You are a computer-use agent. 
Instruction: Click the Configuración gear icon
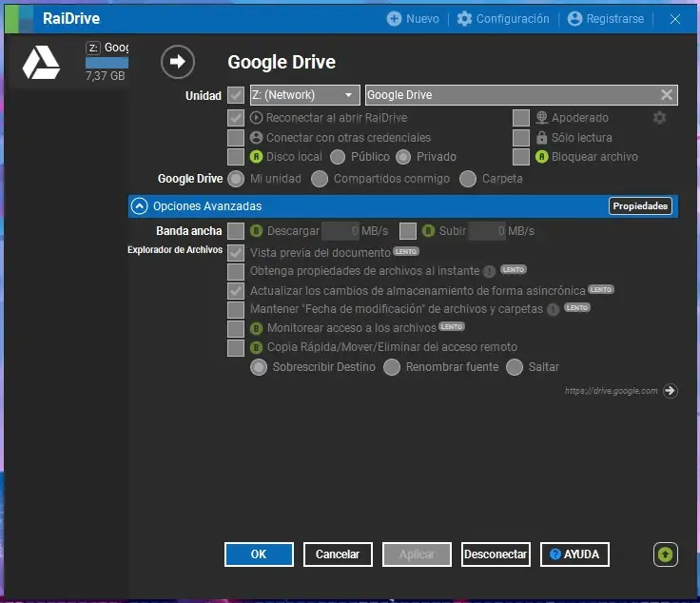click(x=464, y=19)
